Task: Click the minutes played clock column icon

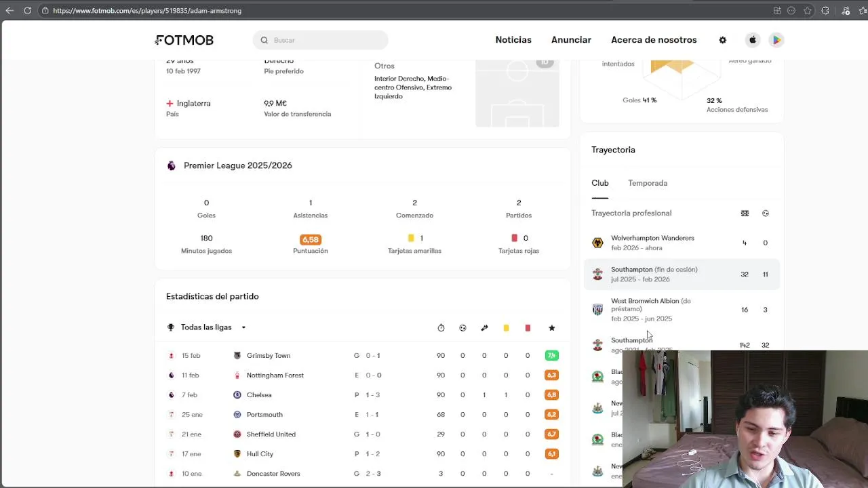Action: 441,328
